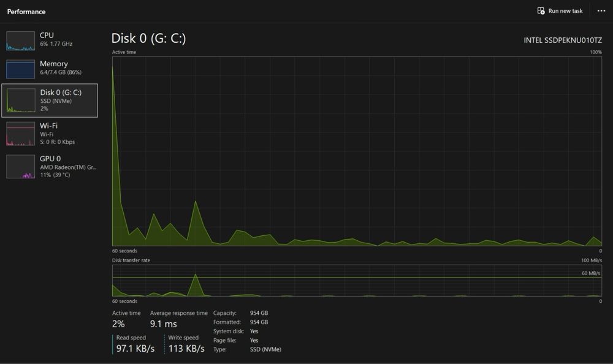
Task: Click the Active time graph area
Action: [357, 151]
